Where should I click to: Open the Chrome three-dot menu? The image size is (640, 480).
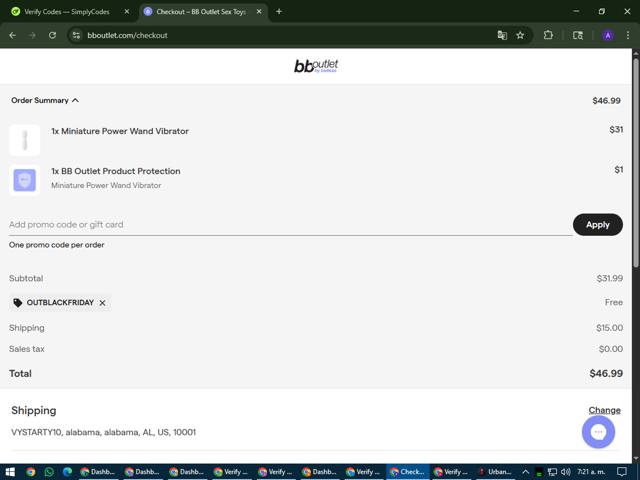point(628,36)
